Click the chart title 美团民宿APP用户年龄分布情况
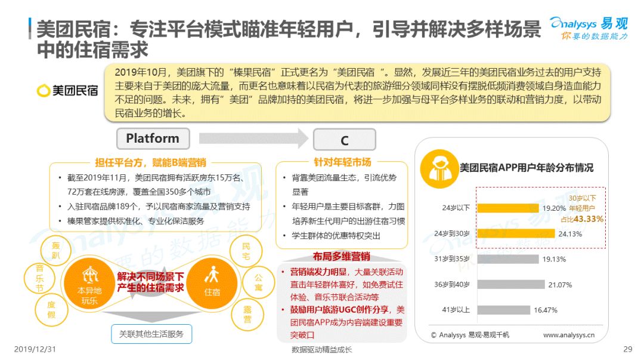The image size is (644, 363). [x=527, y=168]
